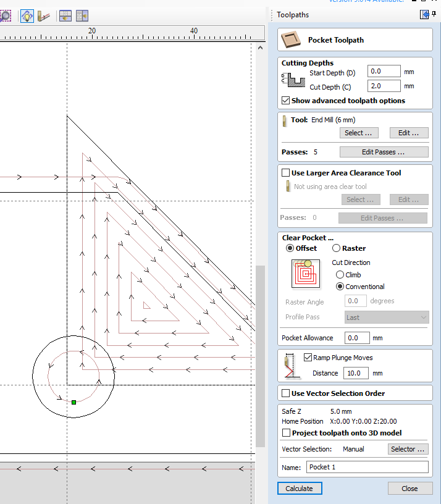
Task: Click the Pocket Toolpath header icon
Action: [x=293, y=40]
